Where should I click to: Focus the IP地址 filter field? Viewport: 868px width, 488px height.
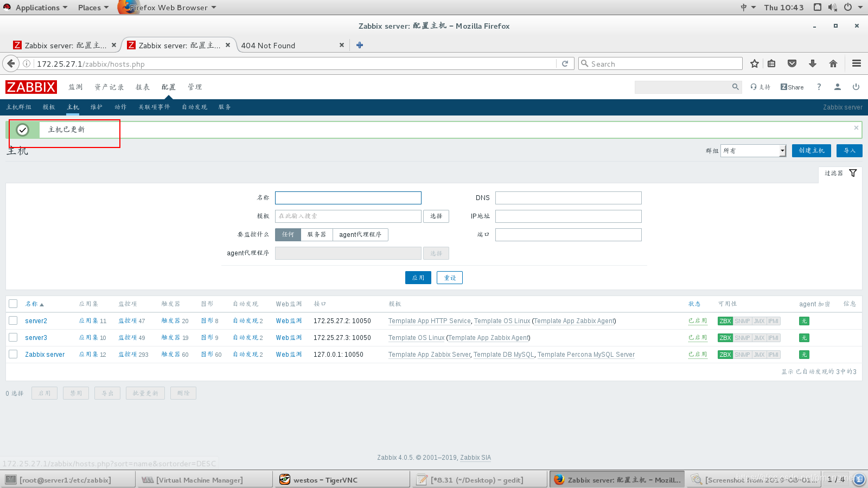click(x=569, y=216)
